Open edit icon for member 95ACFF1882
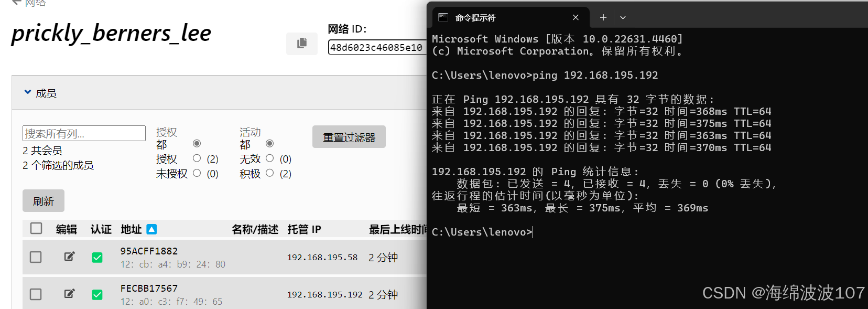Screen dimensions: 868x309 click(69, 257)
